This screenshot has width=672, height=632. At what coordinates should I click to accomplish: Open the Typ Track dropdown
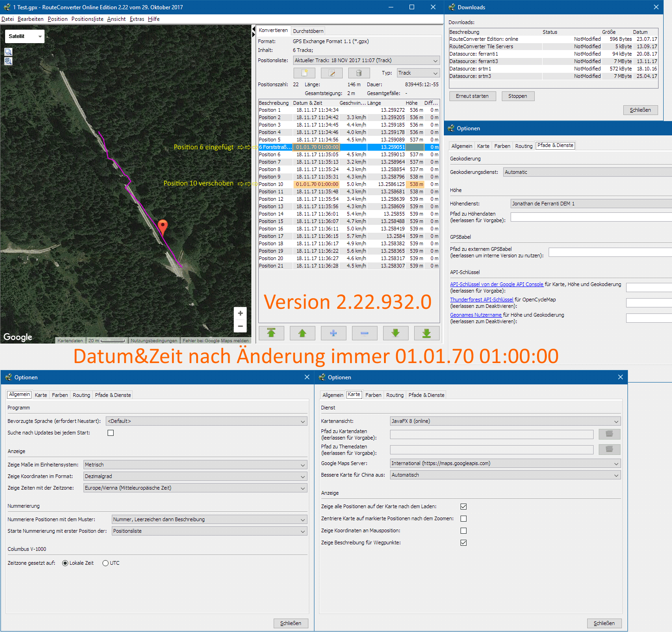418,73
